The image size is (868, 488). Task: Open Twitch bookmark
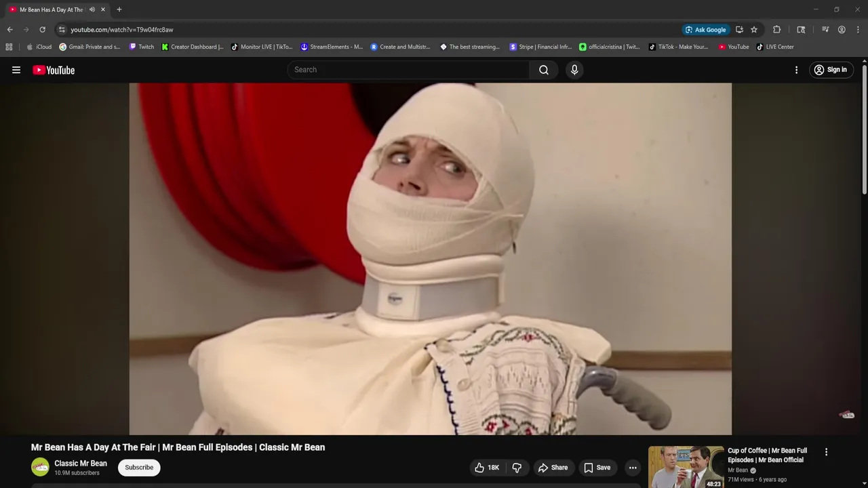[x=142, y=47]
